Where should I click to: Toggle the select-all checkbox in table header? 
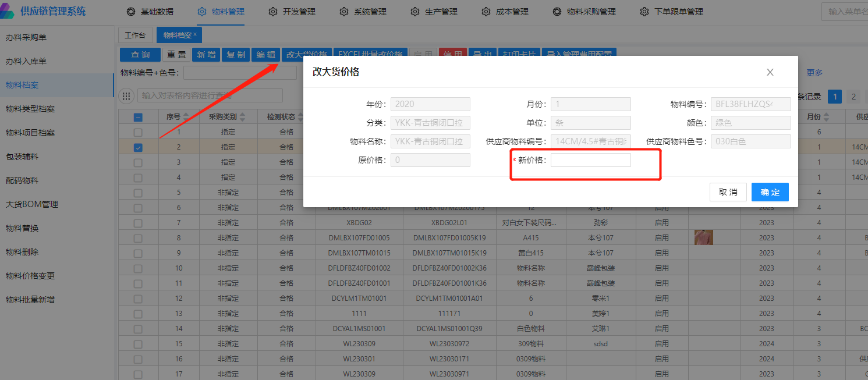(x=138, y=117)
